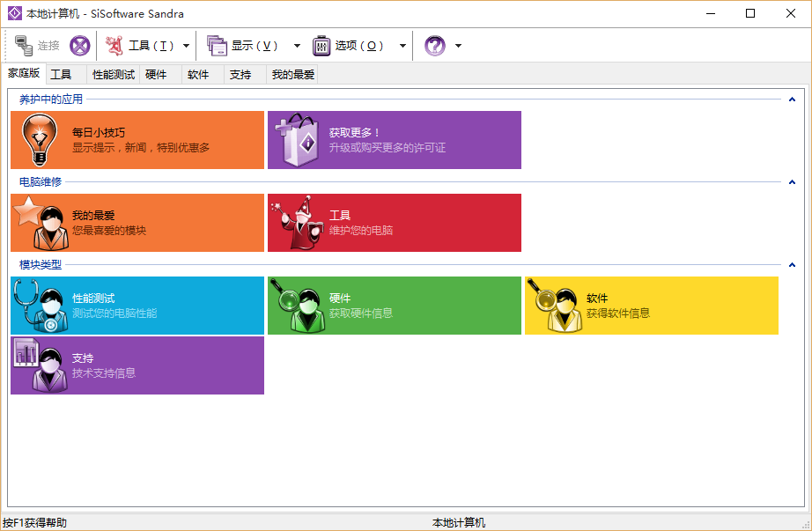This screenshot has height=531, width=812.
Task: Click the light bulb icon for 每日小技巧
Action: [40, 140]
